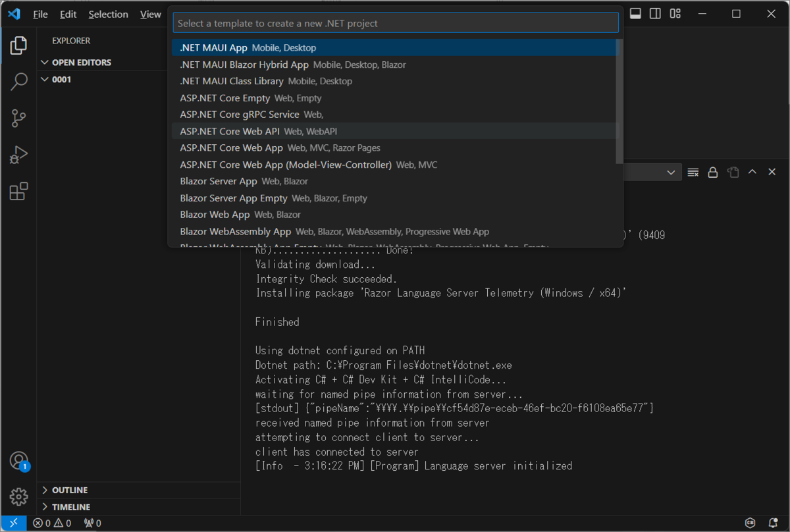Screen dimensions: 790x532
Task: Toggle the bottom panel layout icon
Action: pyautogui.click(x=635, y=14)
